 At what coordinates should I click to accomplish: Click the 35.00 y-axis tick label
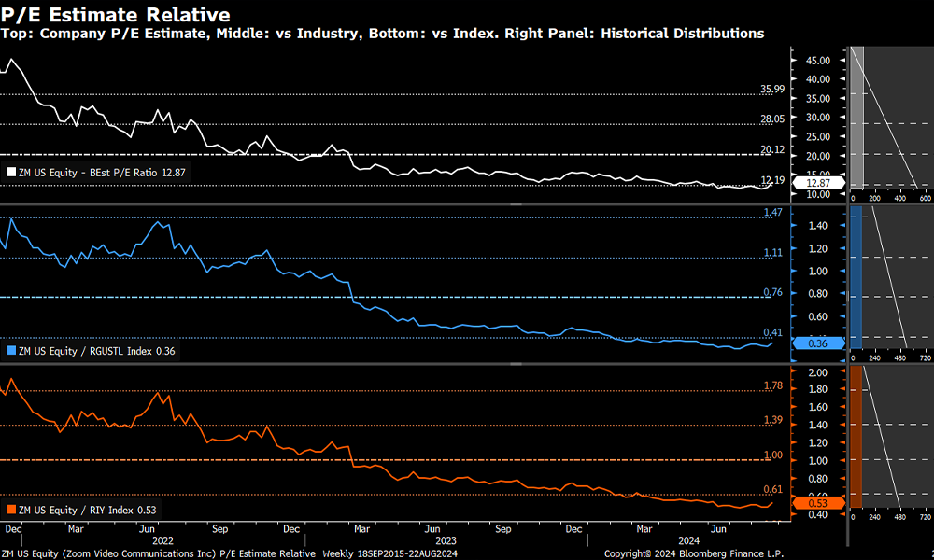point(818,99)
